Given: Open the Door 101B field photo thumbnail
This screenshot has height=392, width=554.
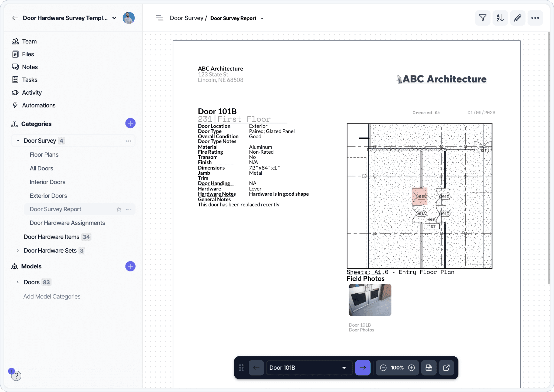Looking at the screenshot, I should click(370, 300).
